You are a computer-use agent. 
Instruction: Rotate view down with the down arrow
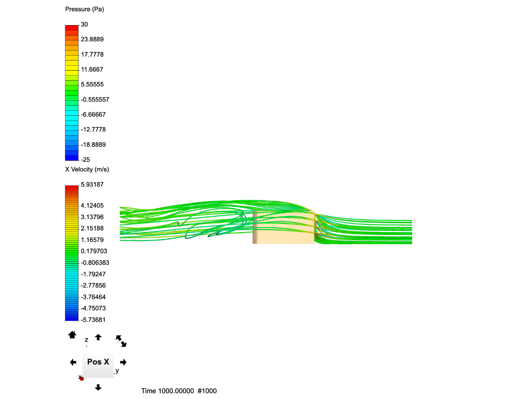coord(98,387)
